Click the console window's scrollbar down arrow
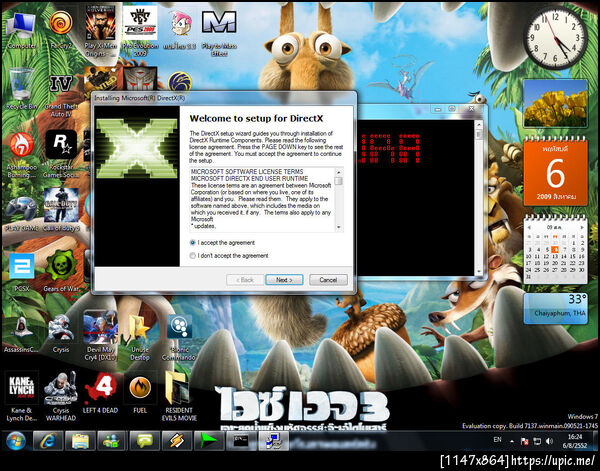The height and width of the screenshot is (471, 600). point(478,271)
